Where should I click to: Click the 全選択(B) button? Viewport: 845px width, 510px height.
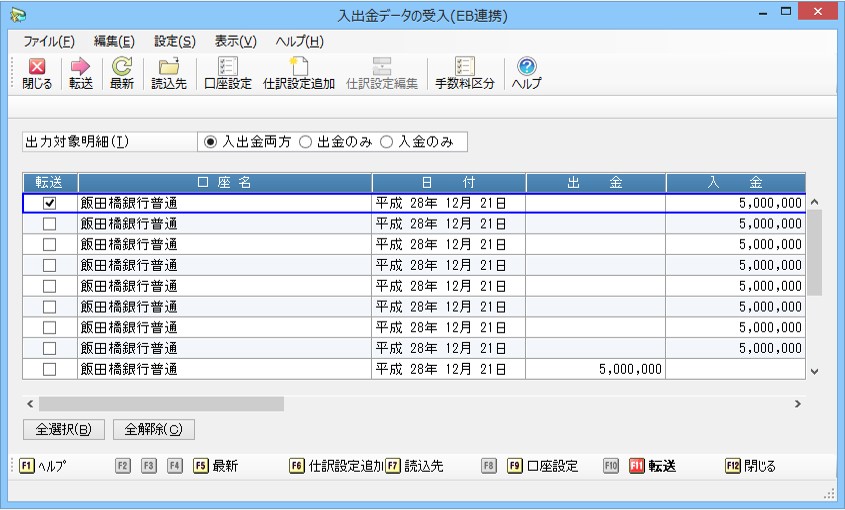63,429
